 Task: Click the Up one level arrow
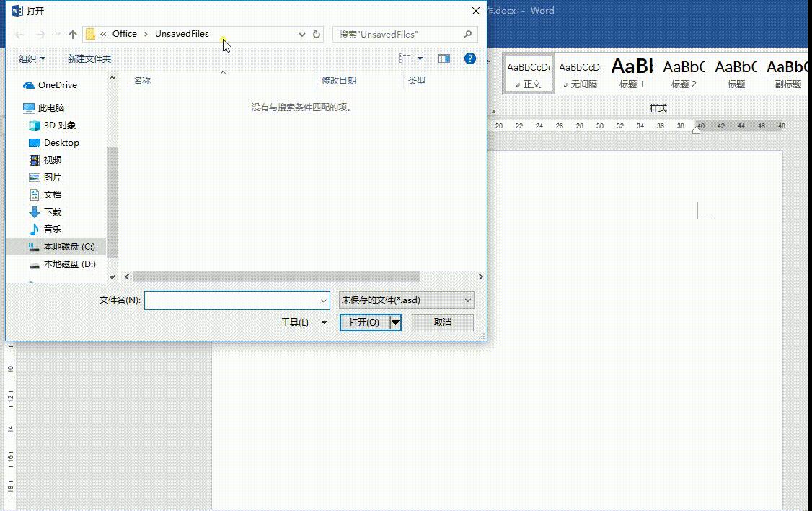(x=73, y=34)
